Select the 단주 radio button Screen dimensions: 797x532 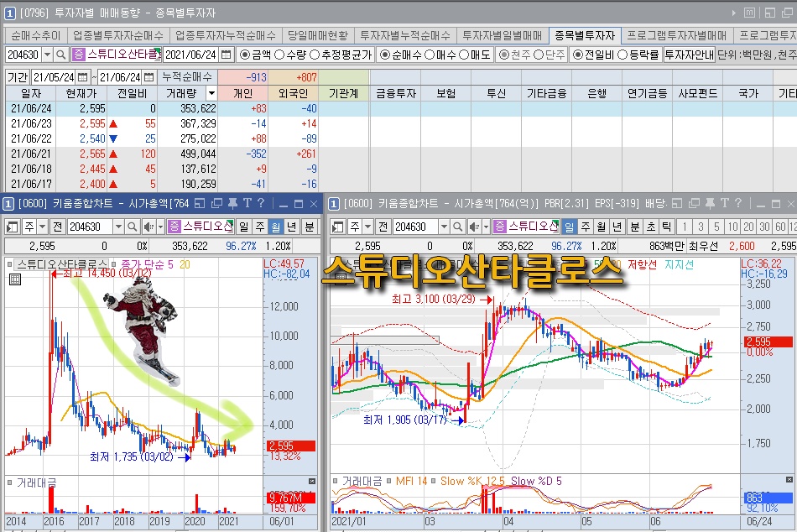539,55
